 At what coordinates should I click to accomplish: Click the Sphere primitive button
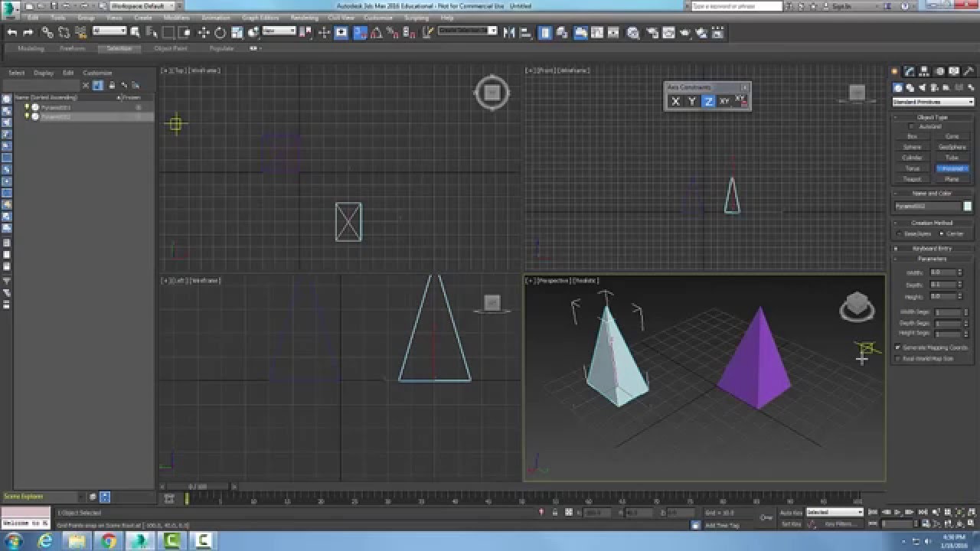[912, 147]
